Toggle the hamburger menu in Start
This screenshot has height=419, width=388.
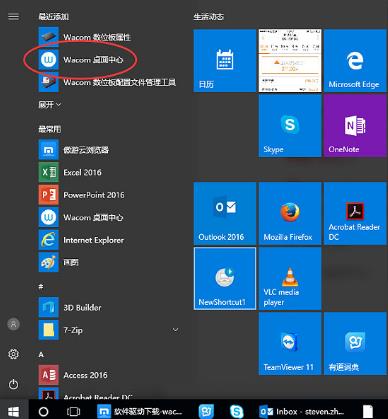pos(13,16)
